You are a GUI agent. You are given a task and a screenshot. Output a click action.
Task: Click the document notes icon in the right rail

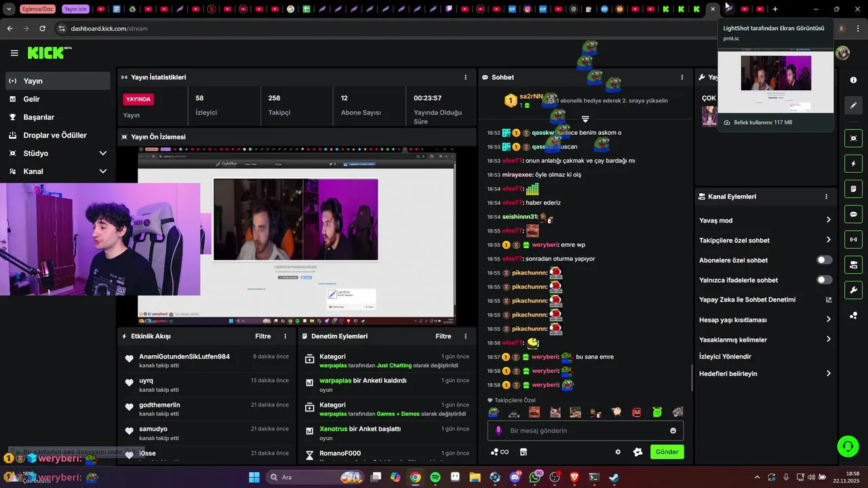(x=853, y=188)
